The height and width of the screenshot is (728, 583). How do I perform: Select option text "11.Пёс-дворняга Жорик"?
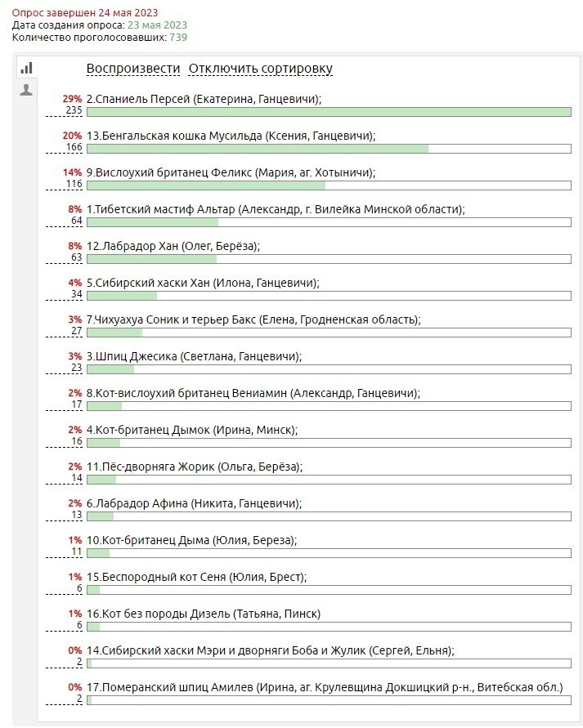click(x=150, y=467)
